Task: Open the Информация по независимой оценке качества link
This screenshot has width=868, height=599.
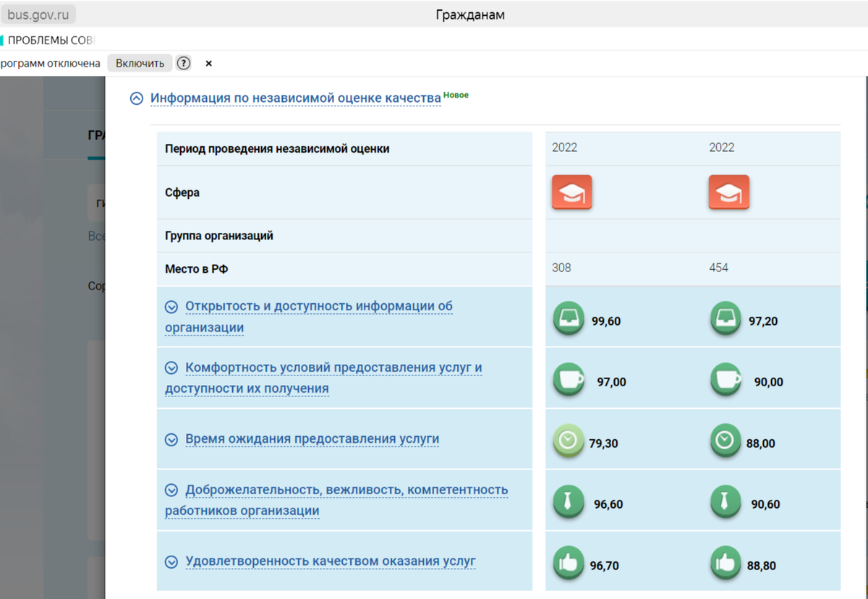Action: click(295, 98)
